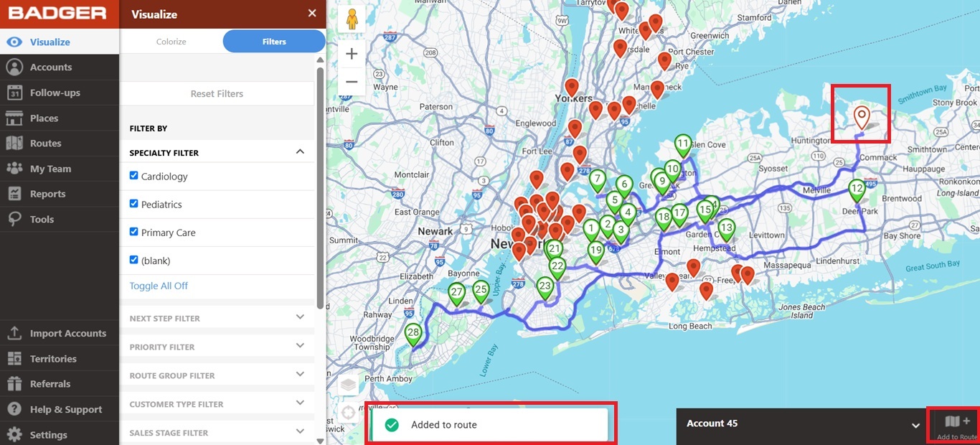980x445 pixels.
Task: Select green route stop pin 28
Action: coord(413,334)
